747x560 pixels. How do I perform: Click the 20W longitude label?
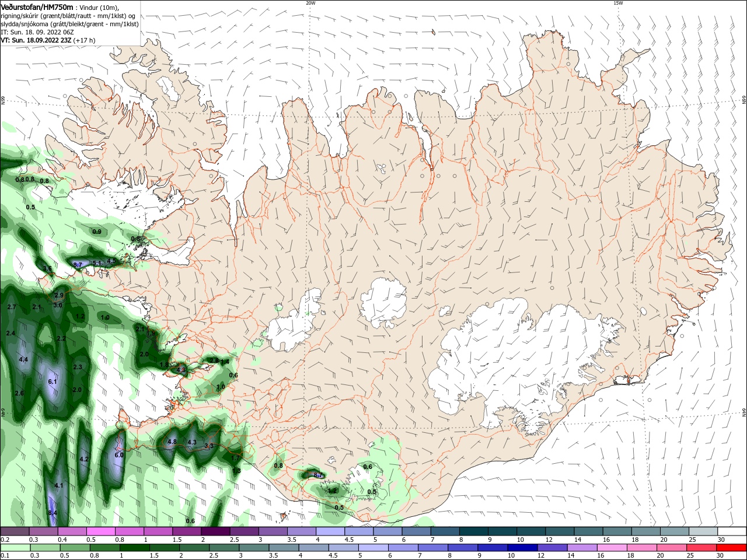point(310,3)
